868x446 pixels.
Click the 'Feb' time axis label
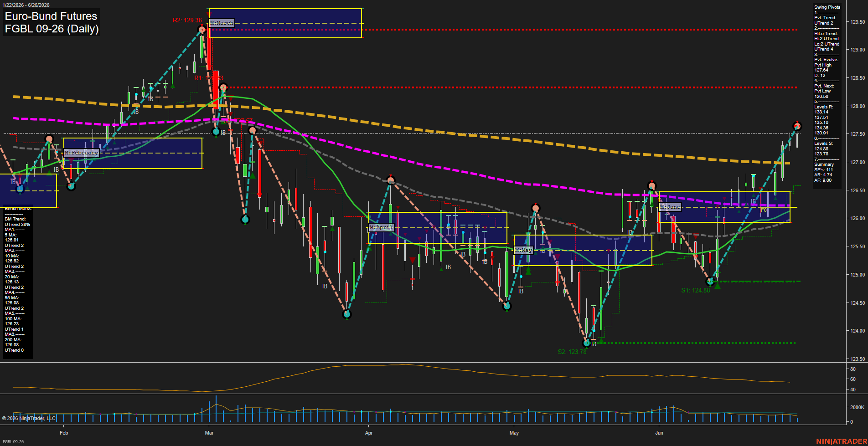tap(64, 433)
